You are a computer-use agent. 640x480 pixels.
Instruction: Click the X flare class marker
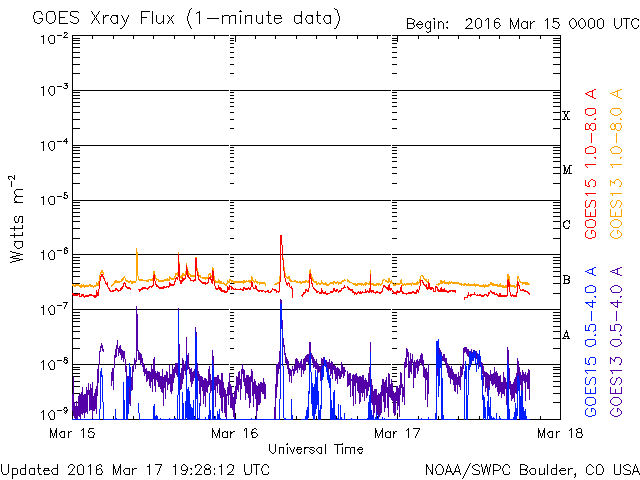click(x=566, y=116)
